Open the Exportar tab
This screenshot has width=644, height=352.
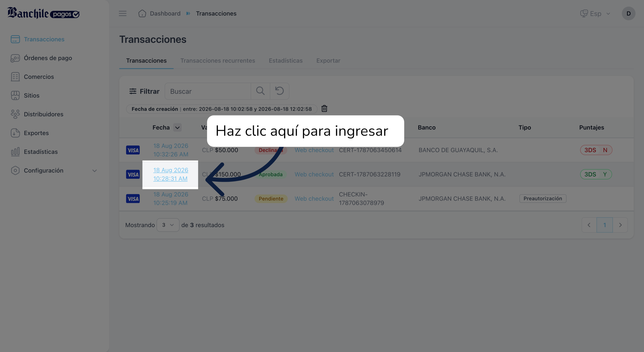coord(328,60)
